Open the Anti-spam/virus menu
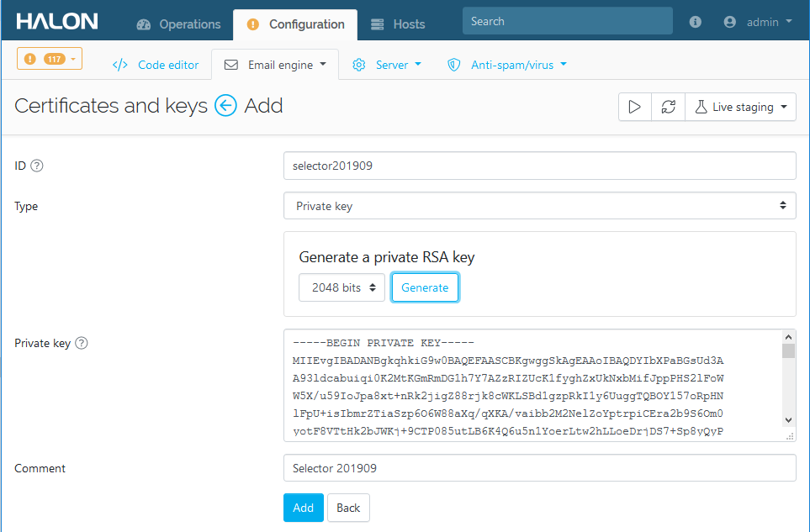The width and height of the screenshot is (810, 532). 507,65
